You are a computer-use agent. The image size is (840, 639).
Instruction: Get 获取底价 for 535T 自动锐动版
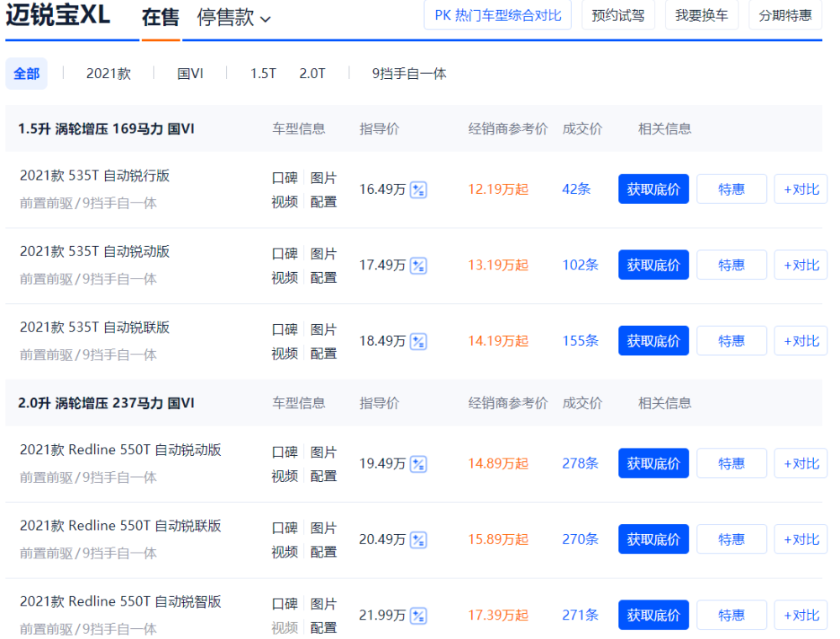[653, 265]
